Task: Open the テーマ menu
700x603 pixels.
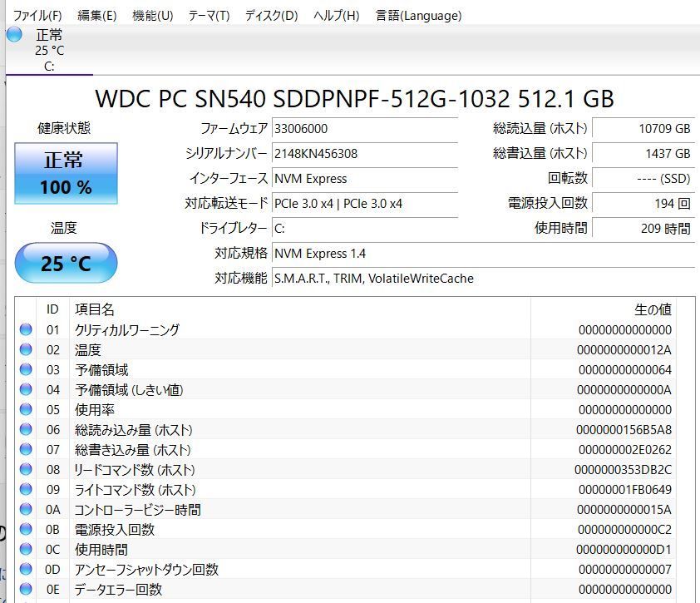Action: 208,15
